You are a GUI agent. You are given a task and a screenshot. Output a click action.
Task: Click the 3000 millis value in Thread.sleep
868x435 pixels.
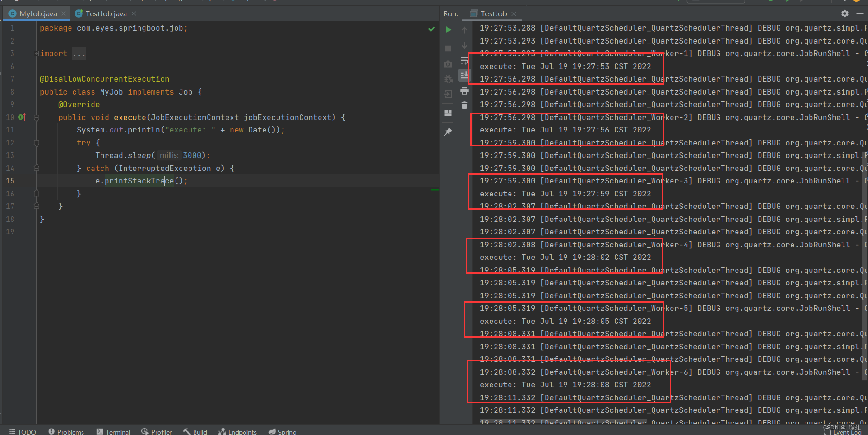pos(192,156)
